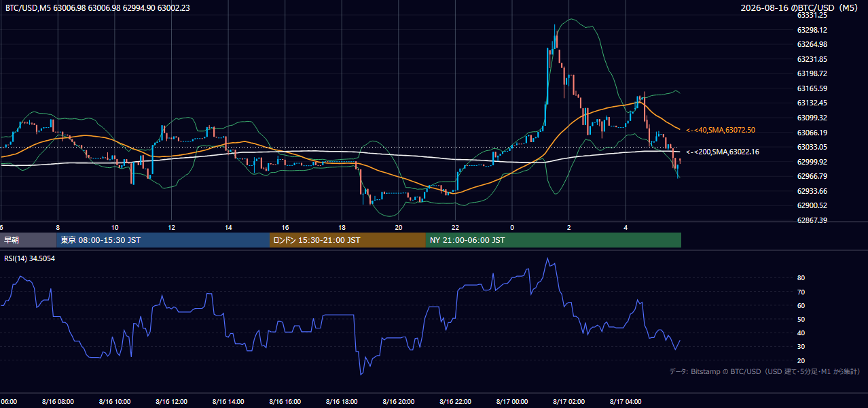Click hour tick 0 under price chart
868x408 pixels.
click(512, 227)
